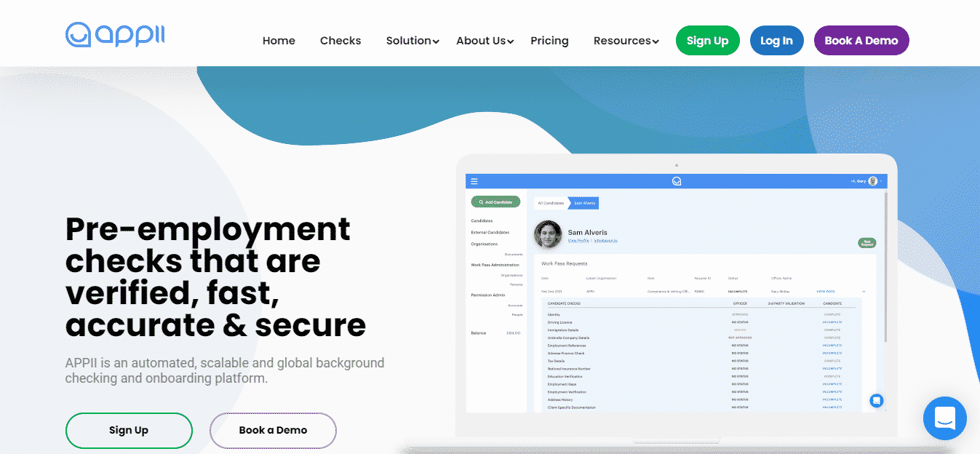The height and width of the screenshot is (454, 980).
Task: Open the Checks menu item
Action: point(340,41)
